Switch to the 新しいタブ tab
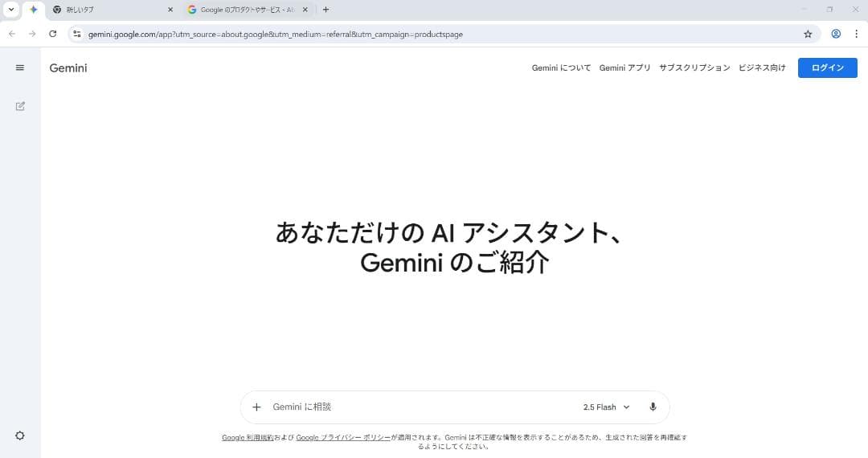 tap(113, 10)
